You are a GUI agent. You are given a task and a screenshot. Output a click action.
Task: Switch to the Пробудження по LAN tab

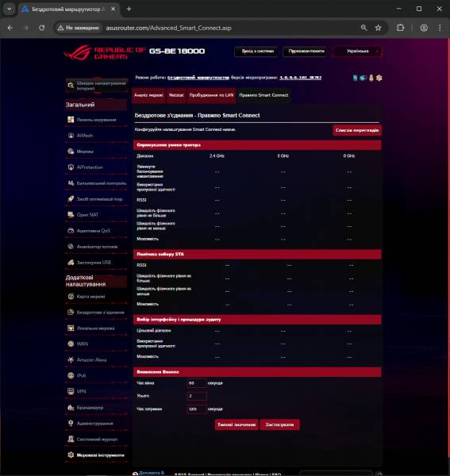211,95
